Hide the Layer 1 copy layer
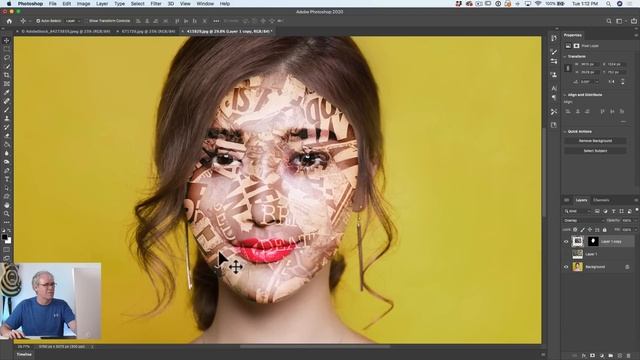 click(566, 242)
